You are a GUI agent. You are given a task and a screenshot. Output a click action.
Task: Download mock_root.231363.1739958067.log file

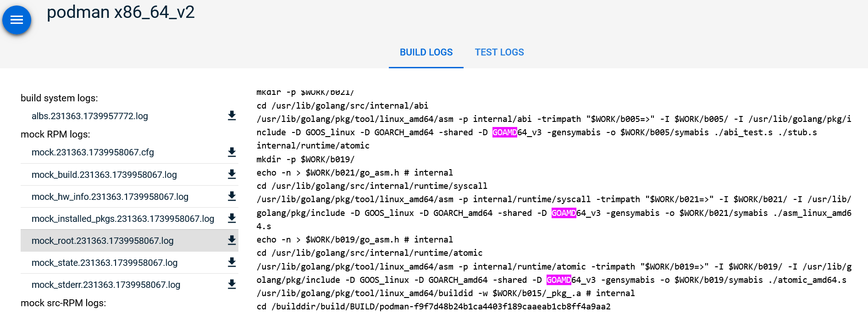232,240
